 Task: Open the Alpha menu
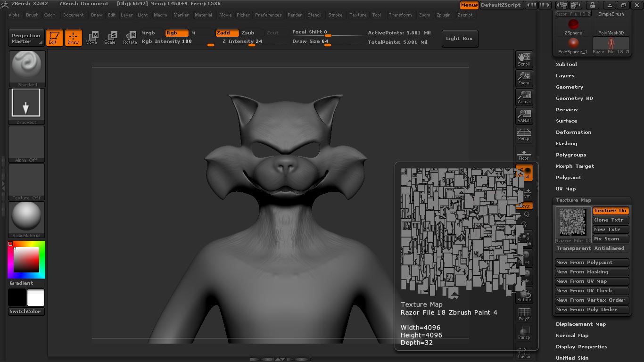coord(14,15)
